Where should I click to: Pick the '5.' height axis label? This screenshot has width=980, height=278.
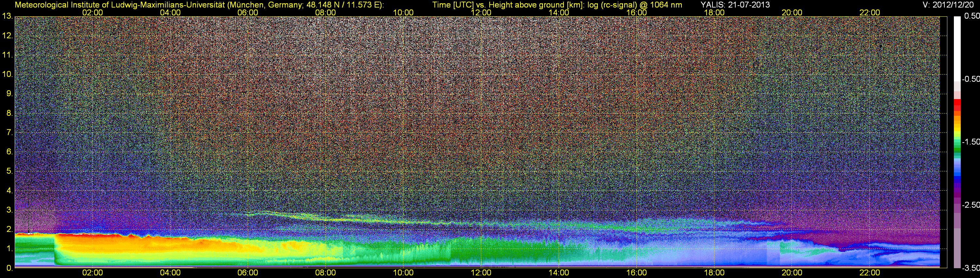pyautogui.click(x=9, y=171)
